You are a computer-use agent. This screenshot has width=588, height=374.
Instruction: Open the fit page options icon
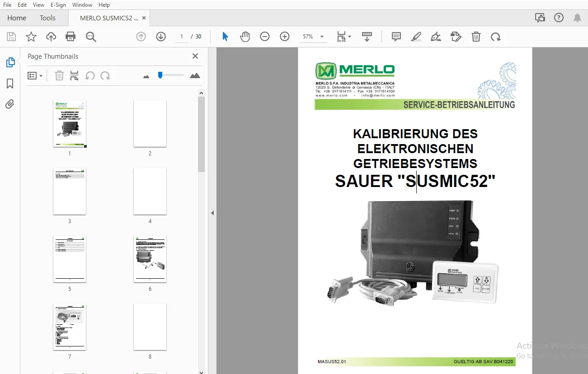(x=344, y=37)
